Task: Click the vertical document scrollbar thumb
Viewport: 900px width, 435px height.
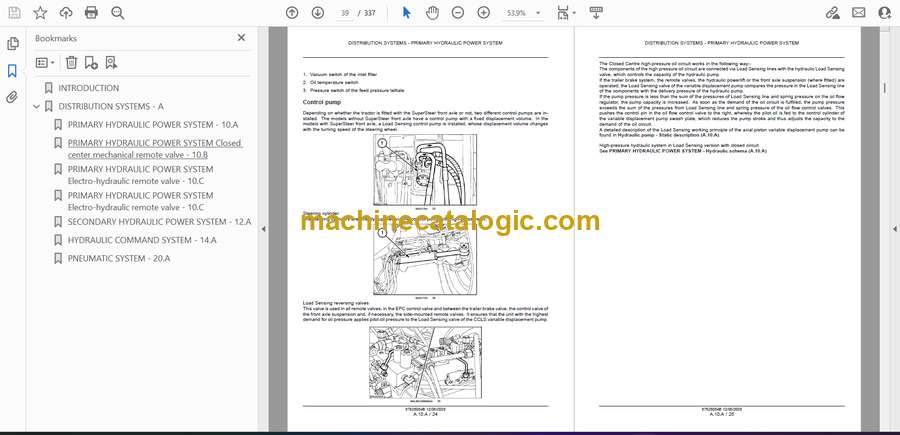Action: tap(885, 89)
